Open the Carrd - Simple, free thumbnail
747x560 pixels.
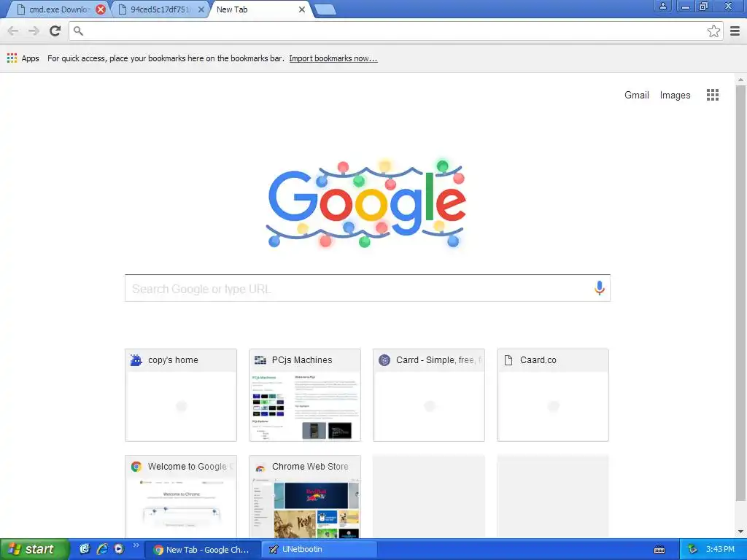[429, 394]
